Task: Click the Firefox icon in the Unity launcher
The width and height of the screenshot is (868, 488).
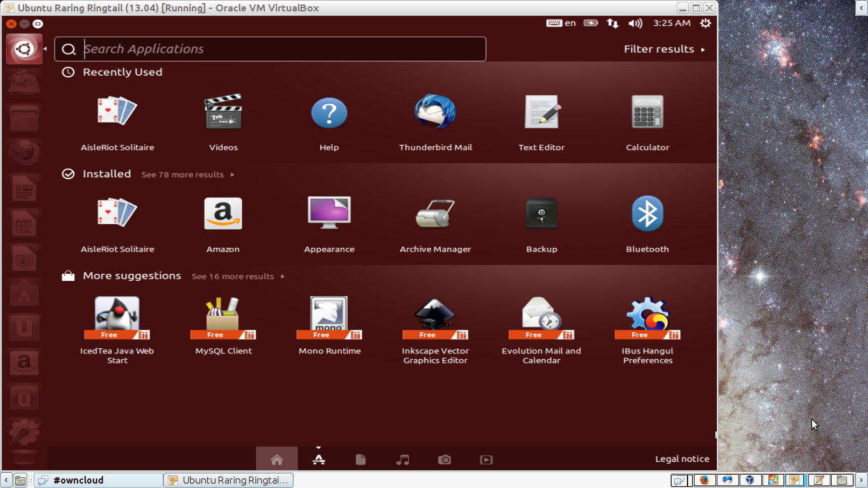Action: pos(24,153)
